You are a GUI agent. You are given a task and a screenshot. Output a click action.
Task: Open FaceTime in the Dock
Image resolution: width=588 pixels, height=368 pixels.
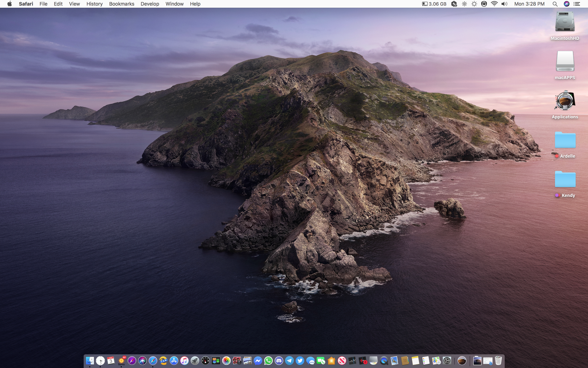point(321,361)
